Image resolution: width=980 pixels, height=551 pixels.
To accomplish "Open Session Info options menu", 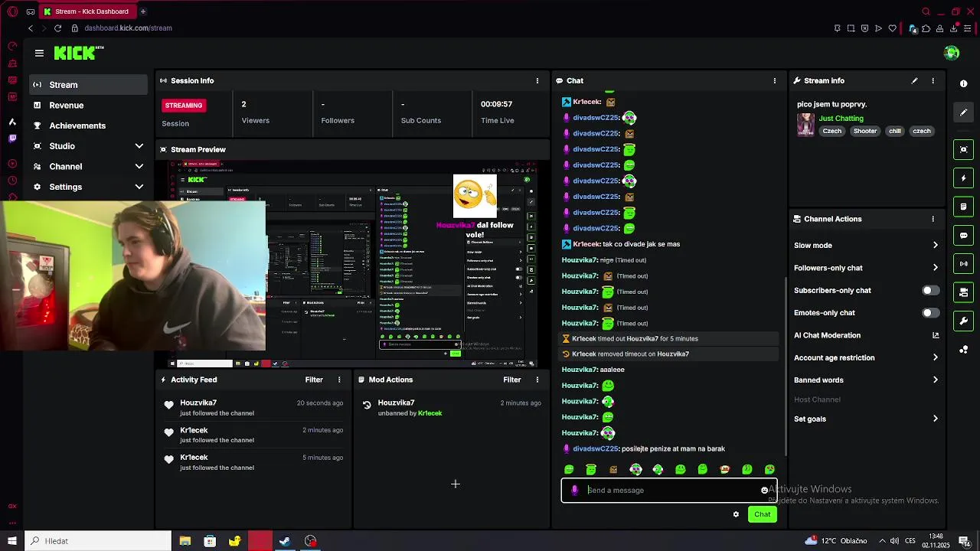I will (x=537, y=80).
